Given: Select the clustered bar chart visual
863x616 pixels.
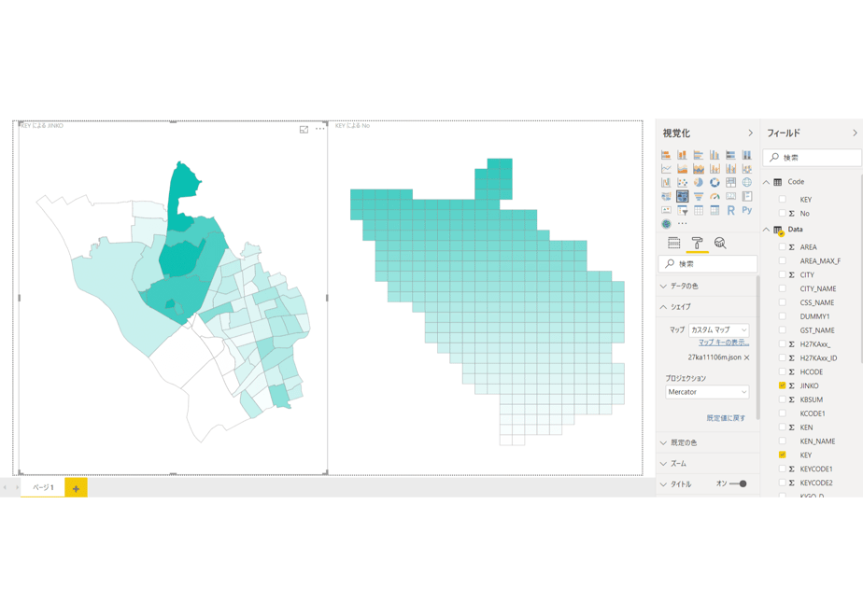Looking at the screenshot, I should point(699,155).
